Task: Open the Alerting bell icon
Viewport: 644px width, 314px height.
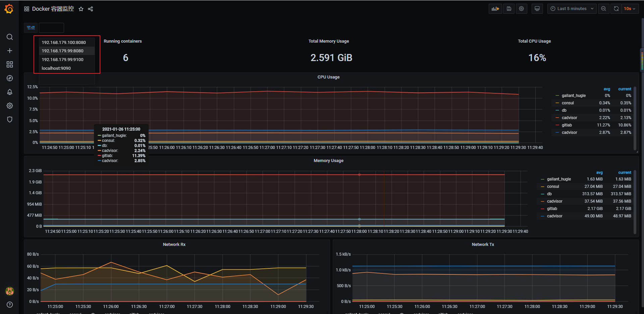Action: pyautogui.click(x=10, y=92)
